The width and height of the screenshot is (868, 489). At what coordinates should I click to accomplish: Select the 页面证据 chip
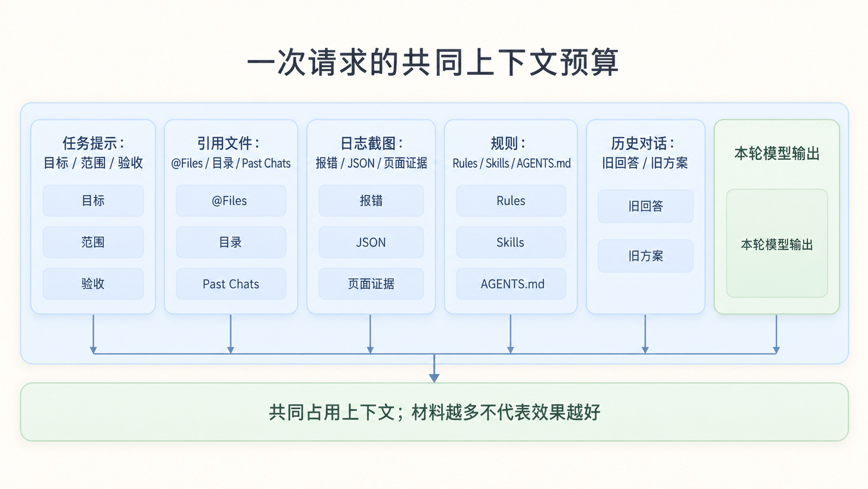pos(371,284)
